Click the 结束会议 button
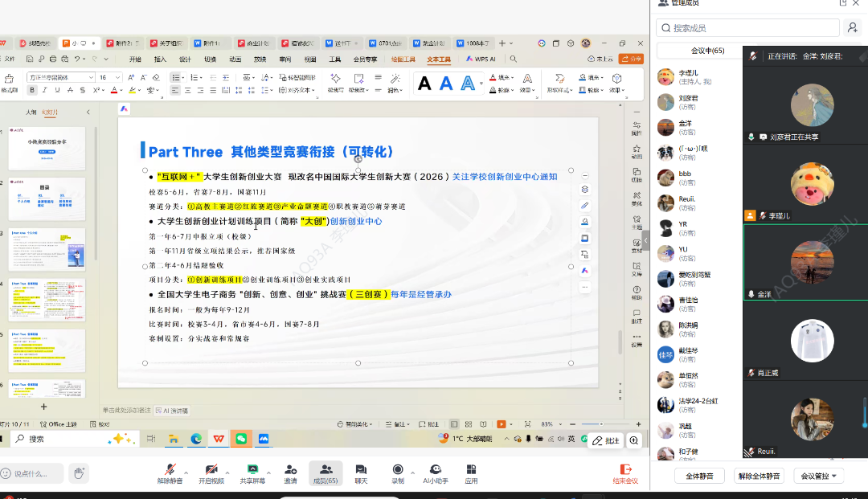Viewport: 868px width, 499px height. point(625,474)
